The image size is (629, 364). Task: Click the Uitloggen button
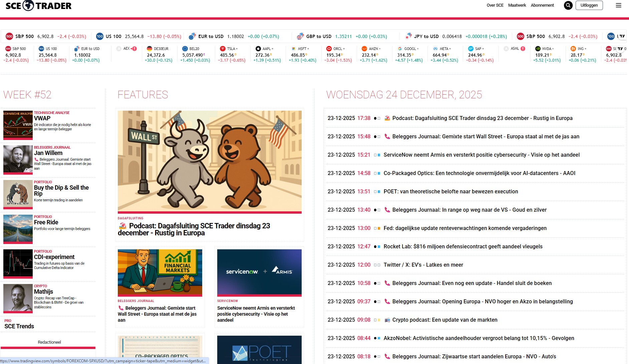click(x=589, y=5)
